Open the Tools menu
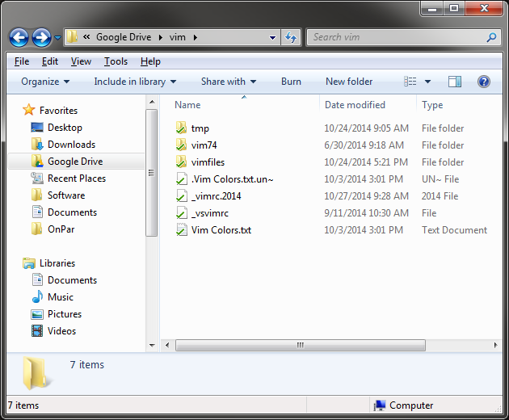The height and width of the screenshot is (420, 509). (116, 61)
